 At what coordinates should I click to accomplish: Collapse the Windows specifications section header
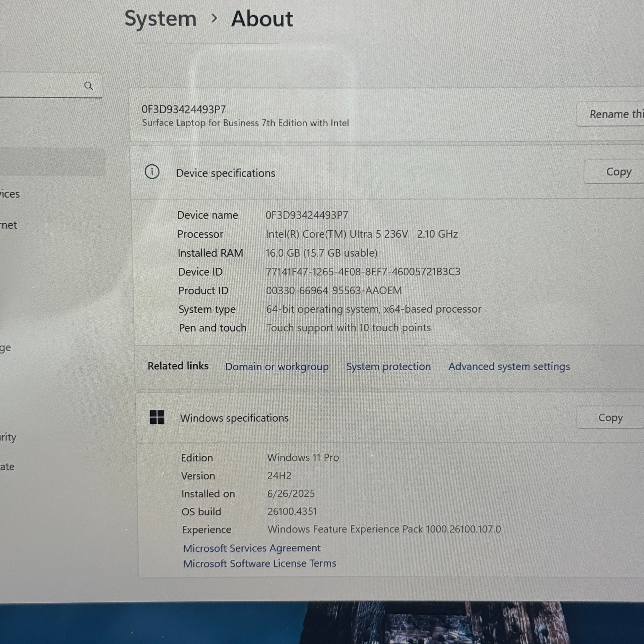[389, 418]
